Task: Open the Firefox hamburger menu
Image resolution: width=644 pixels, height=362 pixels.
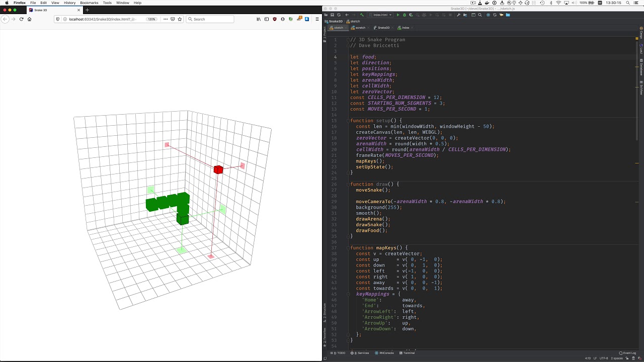Action: click(x=317, y=19)
